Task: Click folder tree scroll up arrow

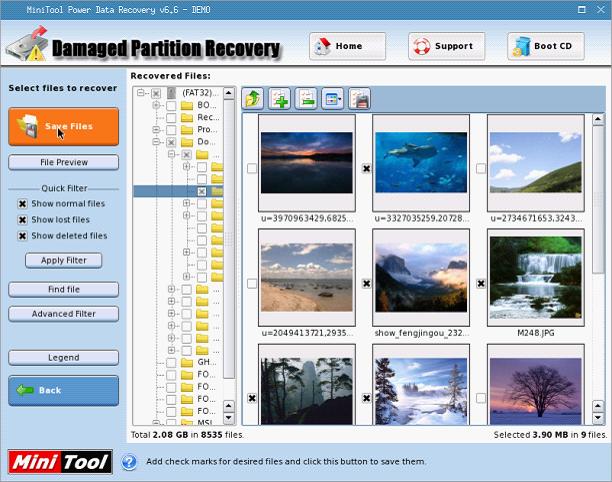Action: [229, 93]
